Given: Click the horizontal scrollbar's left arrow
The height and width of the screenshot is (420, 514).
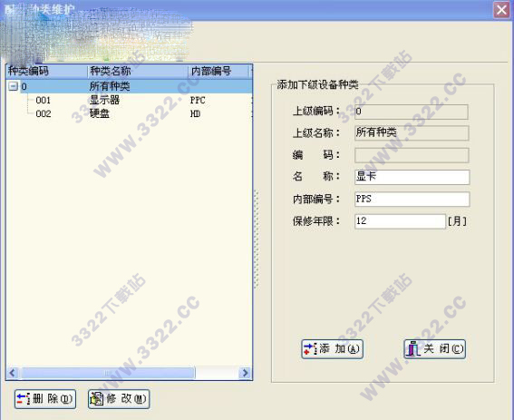Looking at the screenshot, I should (x=13, y=373).
